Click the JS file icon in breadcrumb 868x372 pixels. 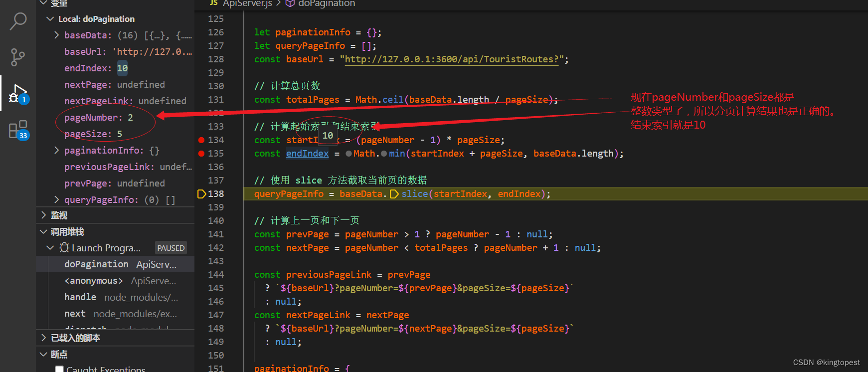click(214, 3)
